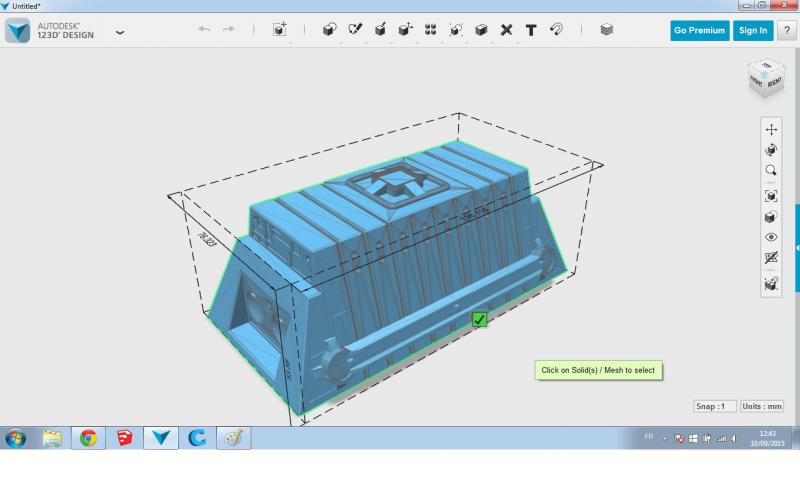800x501 pixels.
Task: Select the crossed rulers Measure tool
Action: click(x=506, y=30)
